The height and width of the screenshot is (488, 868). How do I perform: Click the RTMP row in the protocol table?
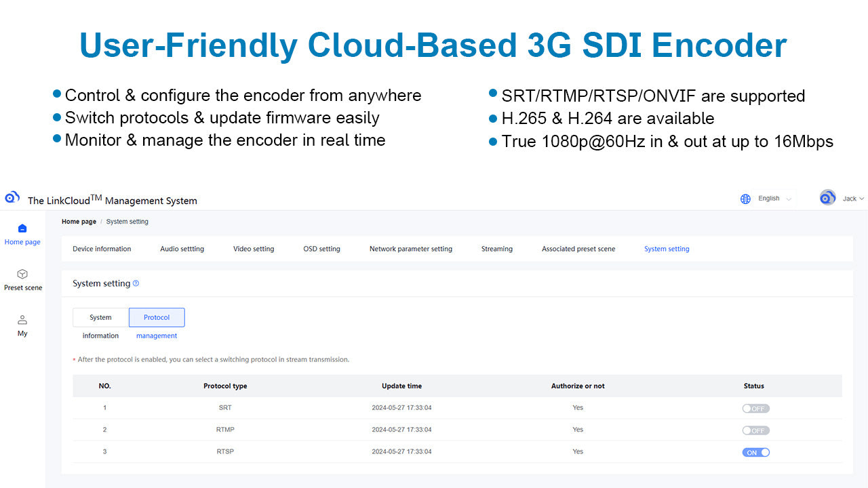point(407,430)
